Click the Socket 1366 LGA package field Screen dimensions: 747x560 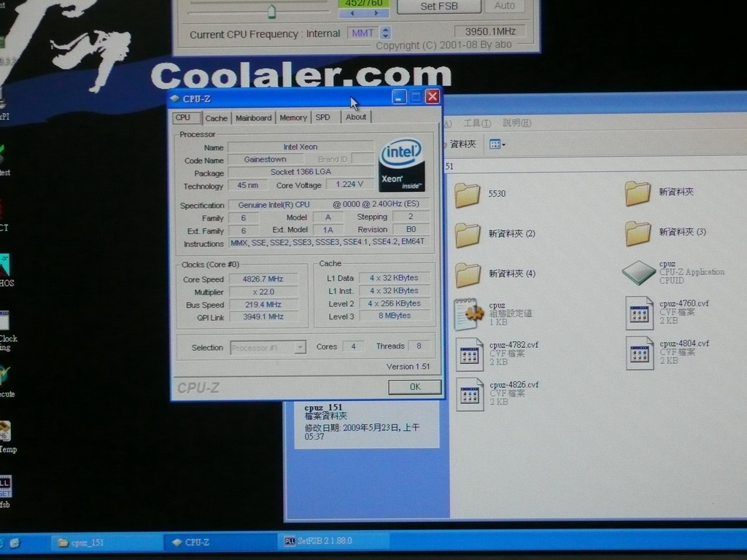[x=301, y=172]
